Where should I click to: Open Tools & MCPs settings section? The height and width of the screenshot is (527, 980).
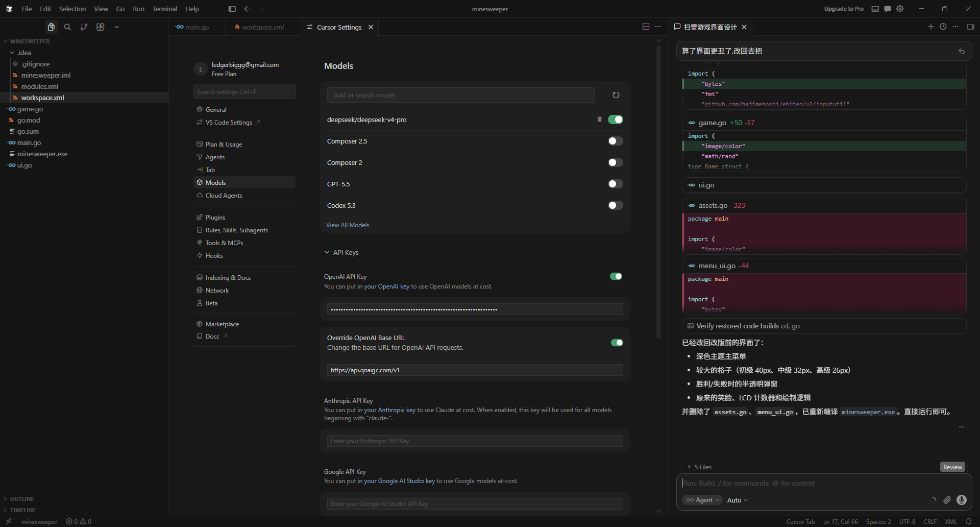coord(244,243)
